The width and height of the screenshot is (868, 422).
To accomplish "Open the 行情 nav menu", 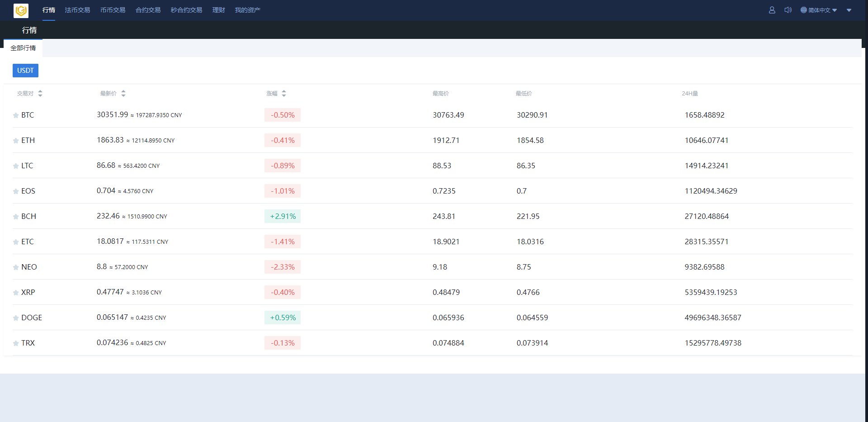I will (49, 10).
